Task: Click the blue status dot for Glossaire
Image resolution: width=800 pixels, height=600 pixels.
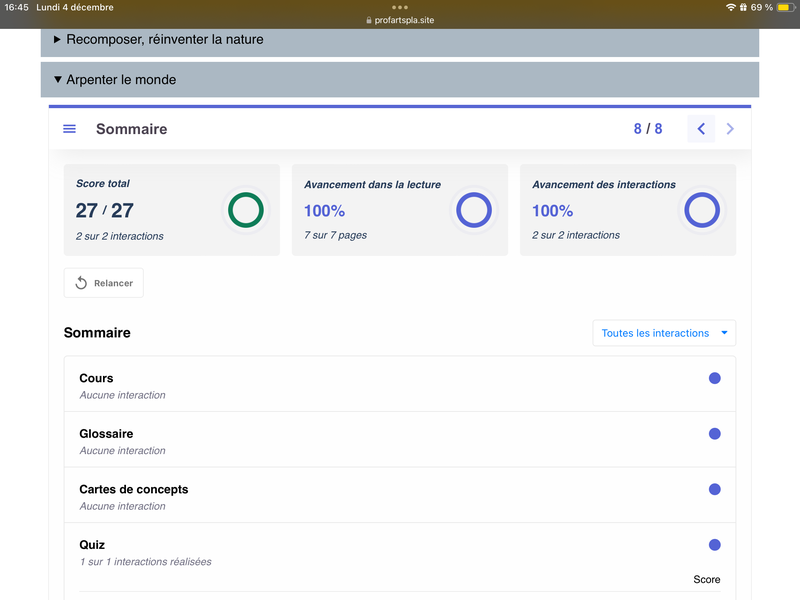Action: (x=714, y=434)
